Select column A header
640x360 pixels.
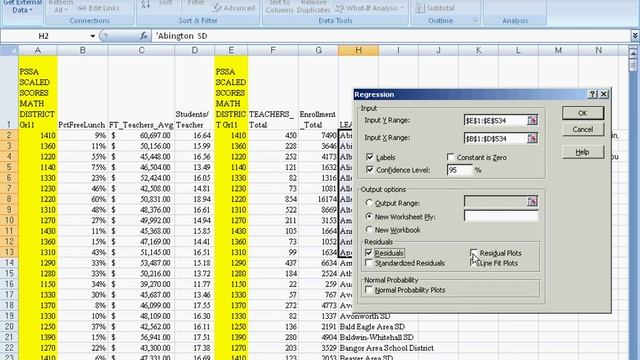tap(38, 50)
